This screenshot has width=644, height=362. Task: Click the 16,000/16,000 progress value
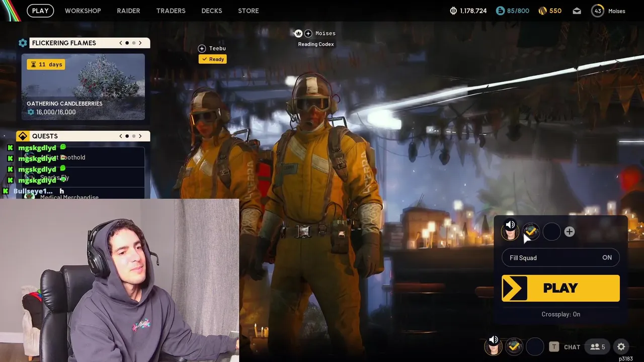56,112
